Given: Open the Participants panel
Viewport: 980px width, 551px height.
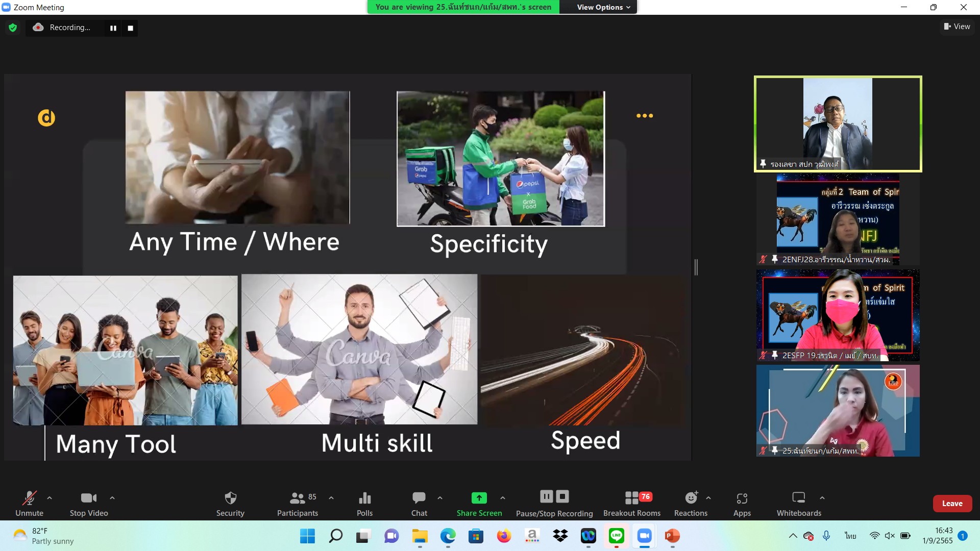Looking at the screenshot, I should tap(298, 503).
